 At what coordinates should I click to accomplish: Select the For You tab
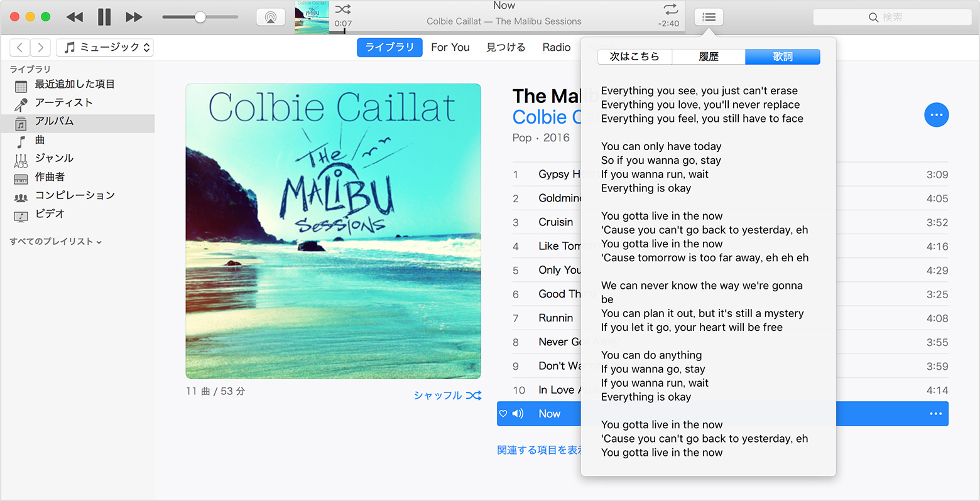450,47
